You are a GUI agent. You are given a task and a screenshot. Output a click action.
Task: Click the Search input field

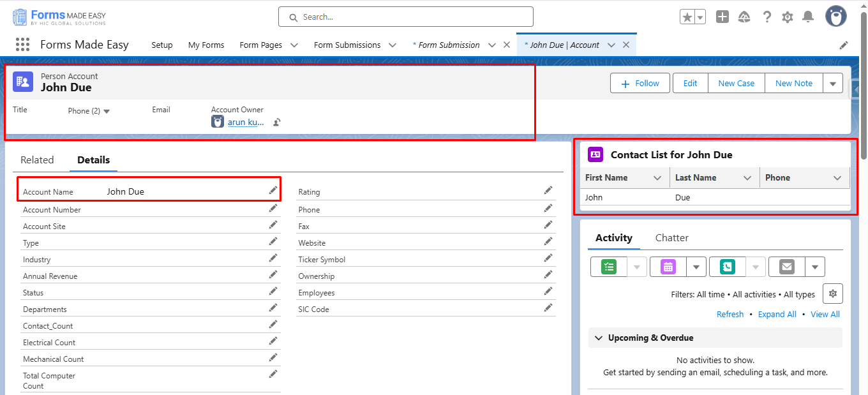tap(405, 17)
